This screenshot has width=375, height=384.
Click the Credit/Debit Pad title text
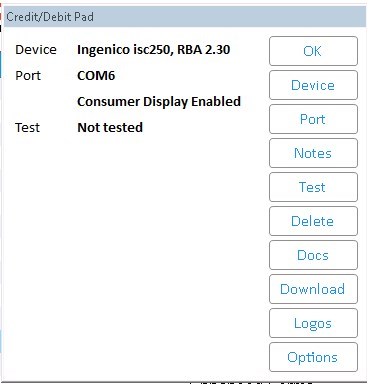tap(50, 17)
